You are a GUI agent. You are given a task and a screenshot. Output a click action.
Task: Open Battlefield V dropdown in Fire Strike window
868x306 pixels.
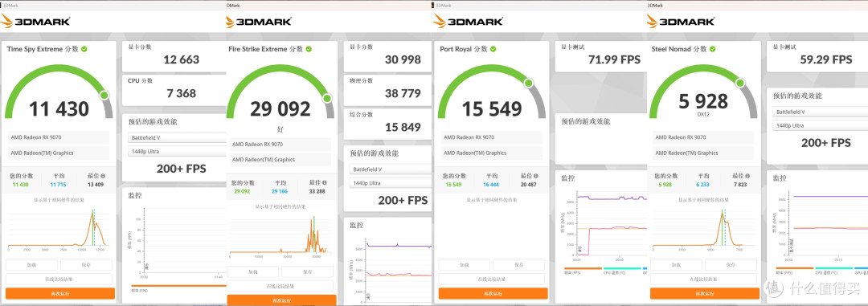point(391,169)
